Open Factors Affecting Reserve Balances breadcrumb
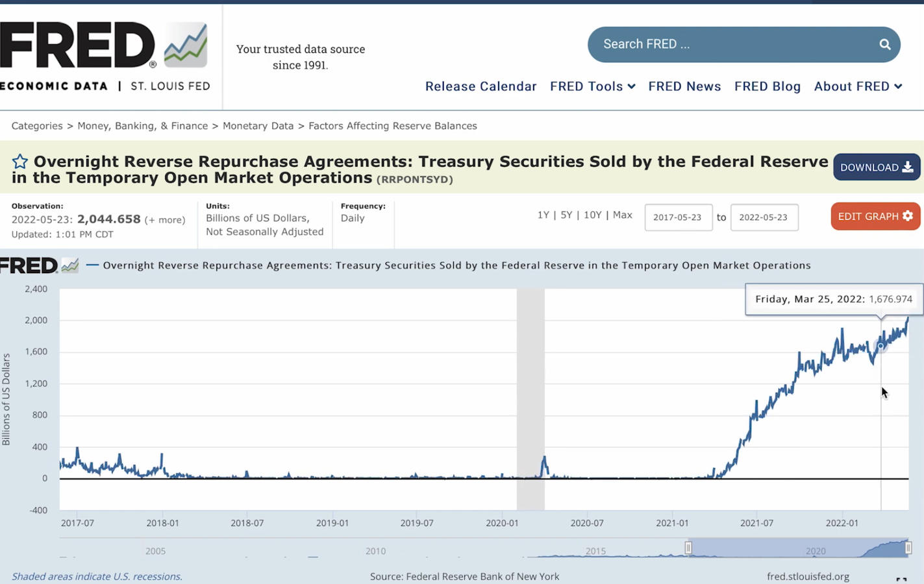 [x=393, y=126]
